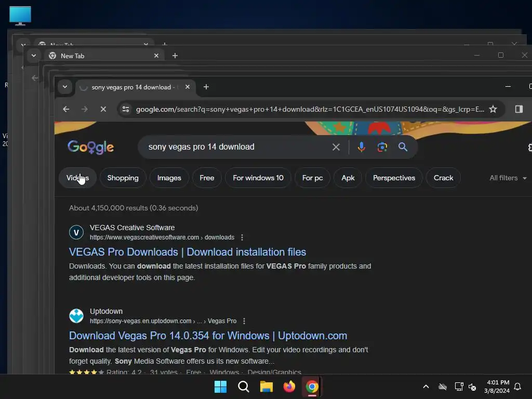Image resolution: width=532 pixels, height=399 pixels.
Task: Click the magnifier search button in Google
Action: 403,147
